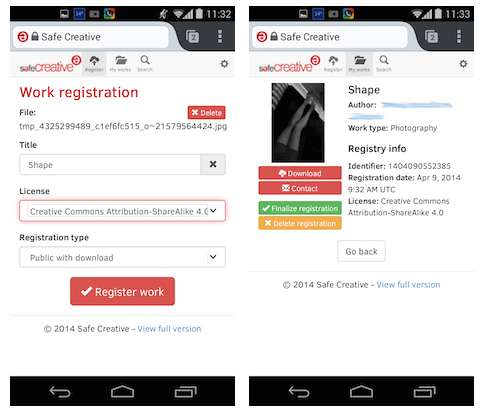The height and width of the screenshot is (414, 481).
Task: Edit the Title input field
Action: 110,164
